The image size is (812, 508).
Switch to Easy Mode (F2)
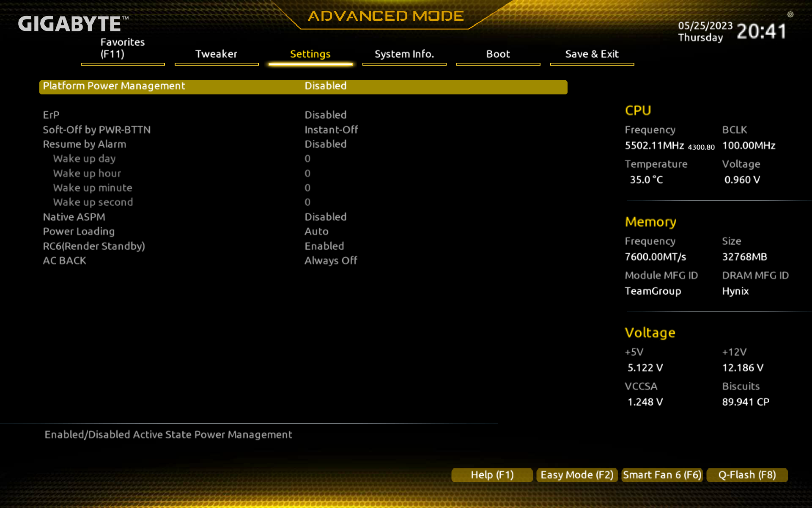(x=577, y=475)
